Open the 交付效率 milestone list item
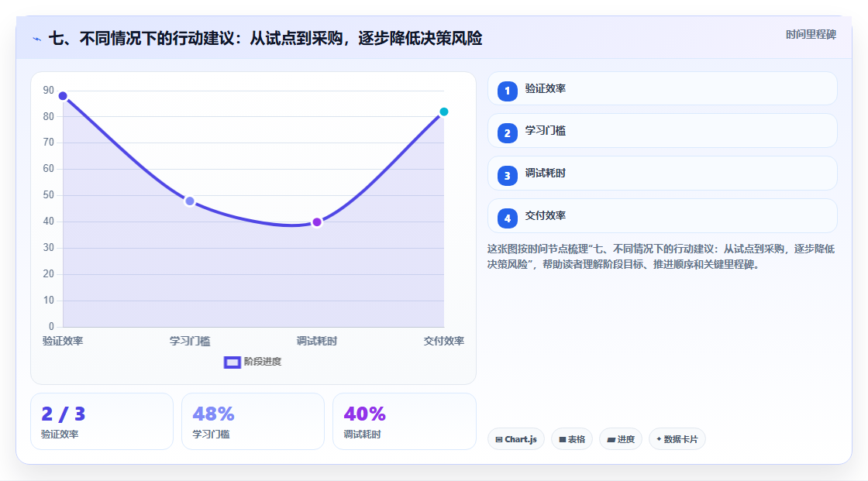The width and height of the screenshot is (868, 481). tap(662, 216)
